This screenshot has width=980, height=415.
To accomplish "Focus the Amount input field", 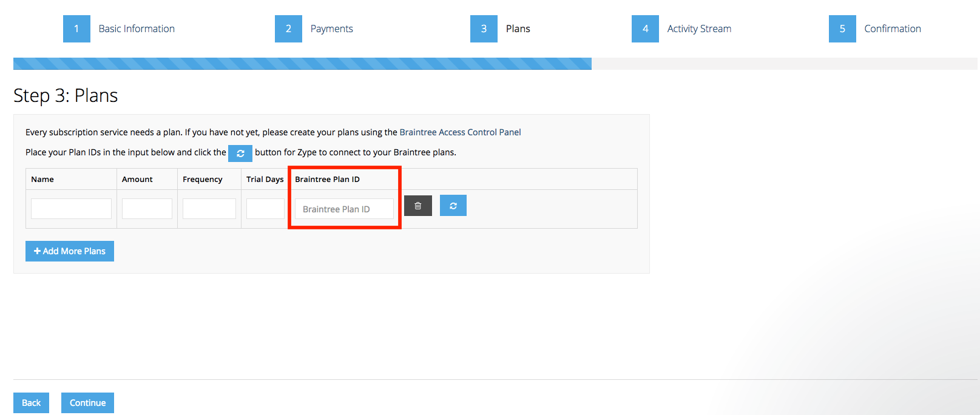I will click(147, 209).
